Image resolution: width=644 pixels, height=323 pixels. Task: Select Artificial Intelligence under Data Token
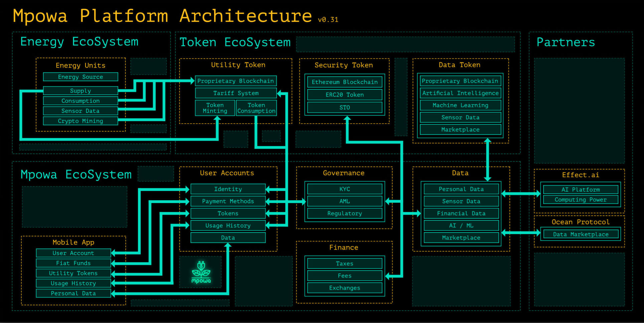[460, 93]
